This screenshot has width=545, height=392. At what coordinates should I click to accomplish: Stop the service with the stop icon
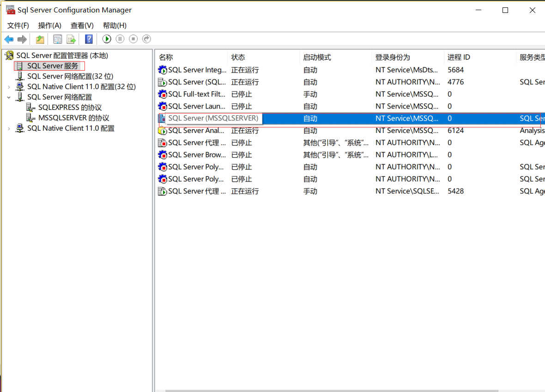click(x=133, y=39)
